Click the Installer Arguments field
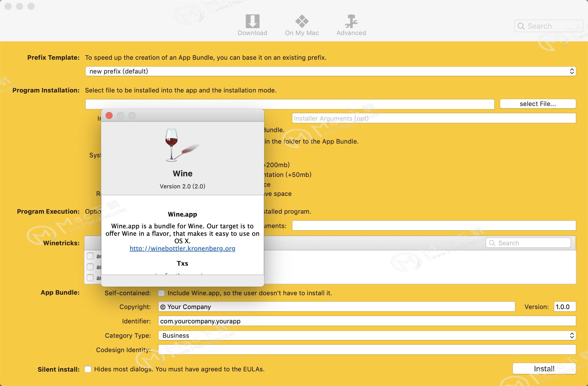The image size is (588, 386). 434,118
